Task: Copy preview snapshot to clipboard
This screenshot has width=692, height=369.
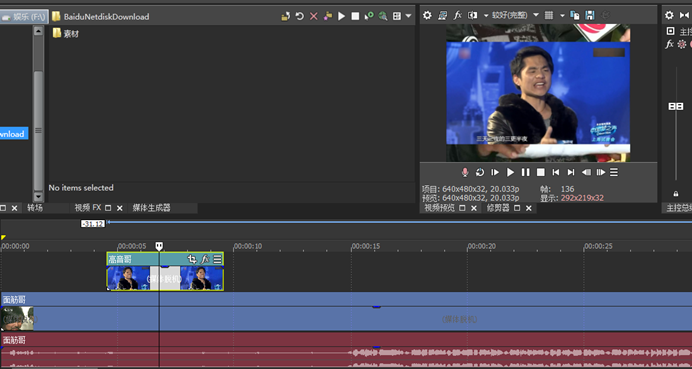Action: pyautogui.click(x=575, y=15)
